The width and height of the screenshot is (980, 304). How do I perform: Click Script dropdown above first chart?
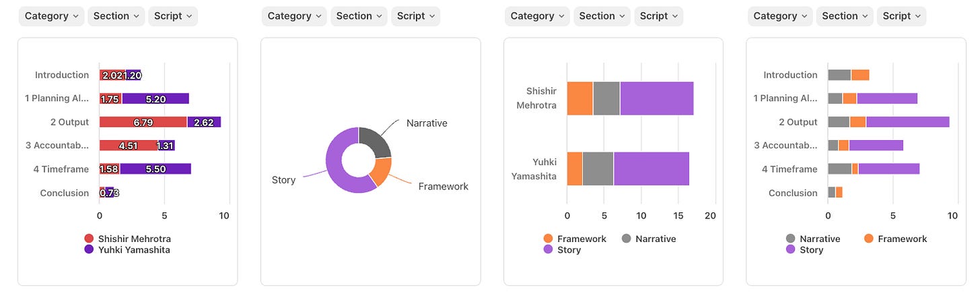click(x=172, y=16)
